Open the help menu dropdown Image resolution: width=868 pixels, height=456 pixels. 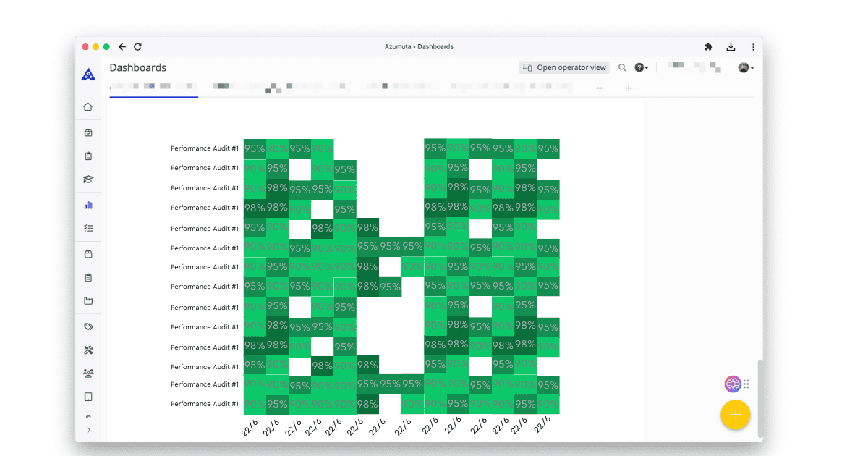pyautogui.click(x=639, y=67)
